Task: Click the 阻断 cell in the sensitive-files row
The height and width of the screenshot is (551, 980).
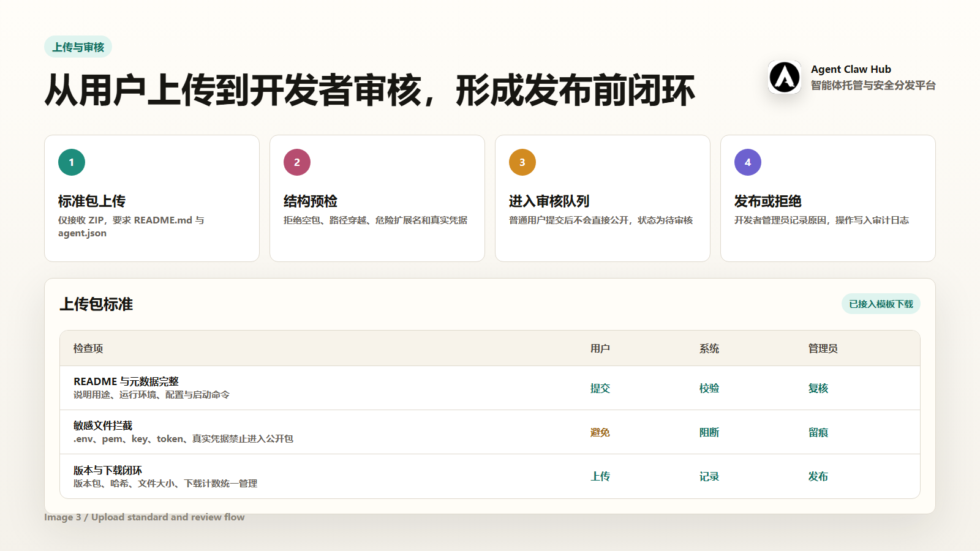Action: point(709,432)
